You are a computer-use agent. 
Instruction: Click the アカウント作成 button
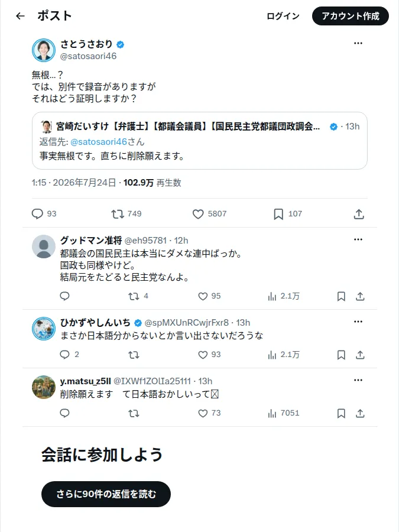pos(351,16)
